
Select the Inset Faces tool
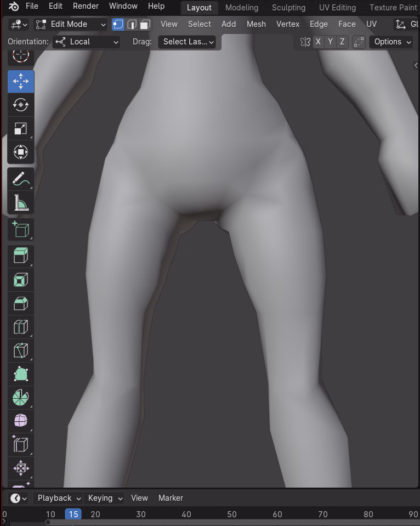coord(21,279)
